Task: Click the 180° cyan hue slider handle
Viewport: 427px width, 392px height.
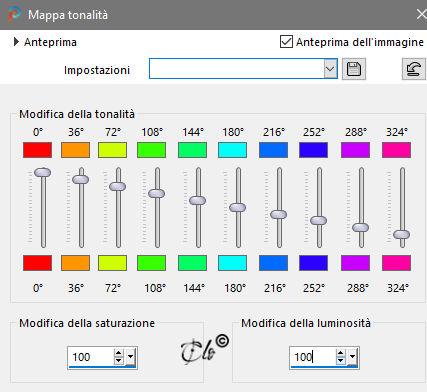Action: 238,207
